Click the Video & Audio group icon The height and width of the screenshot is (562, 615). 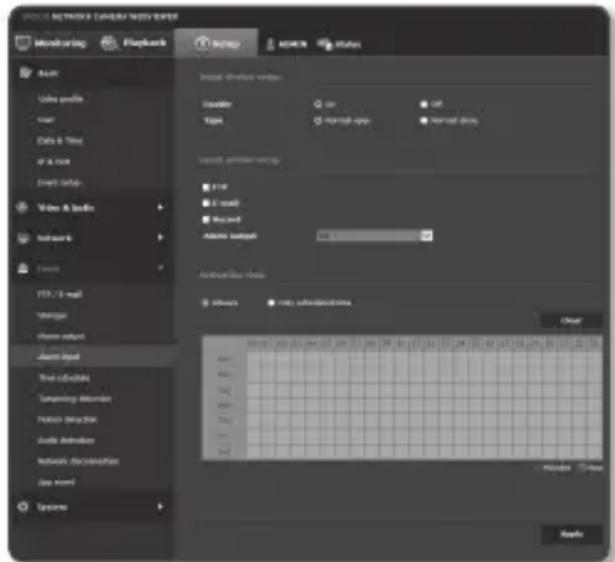pyautogui.click(x=23, y=207)
